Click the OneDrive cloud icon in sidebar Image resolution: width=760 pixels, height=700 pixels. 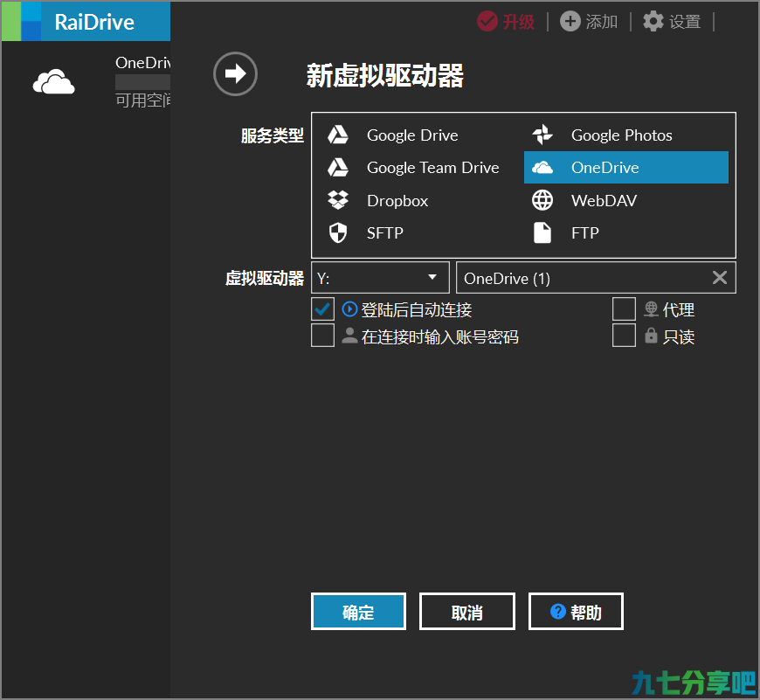[54, 81]
